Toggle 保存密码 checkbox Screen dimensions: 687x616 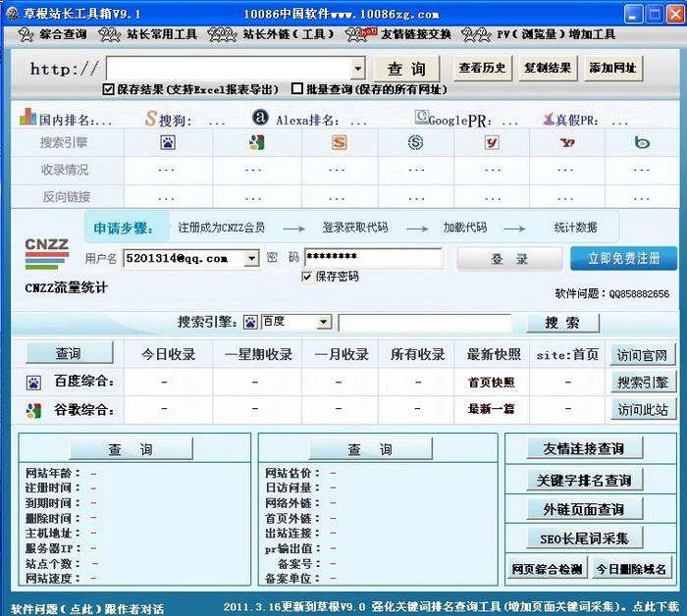[307, 277]
